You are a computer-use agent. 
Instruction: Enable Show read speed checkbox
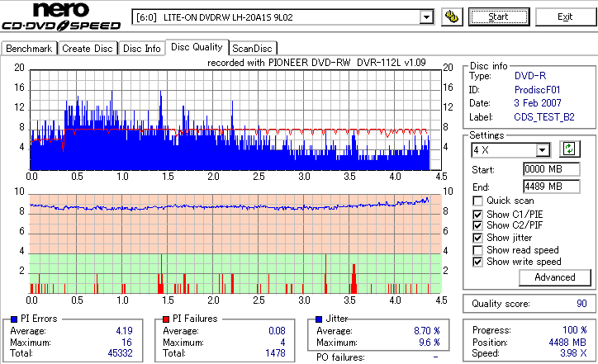coord(477,250)
